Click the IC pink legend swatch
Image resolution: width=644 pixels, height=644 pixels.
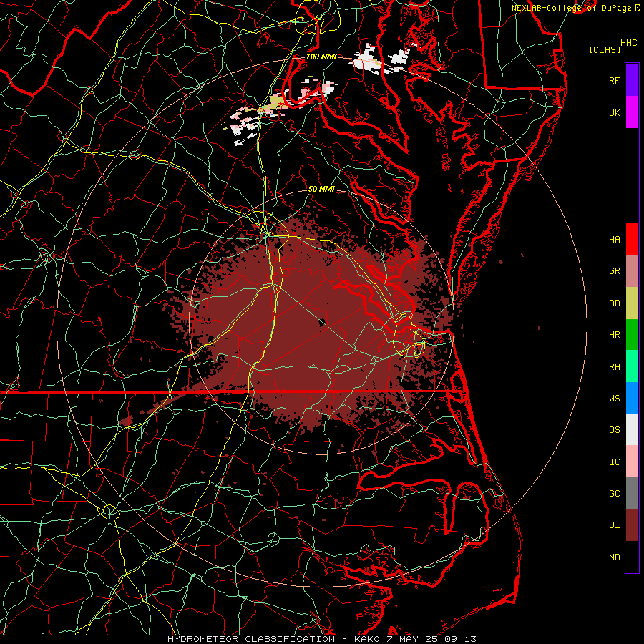632,462
